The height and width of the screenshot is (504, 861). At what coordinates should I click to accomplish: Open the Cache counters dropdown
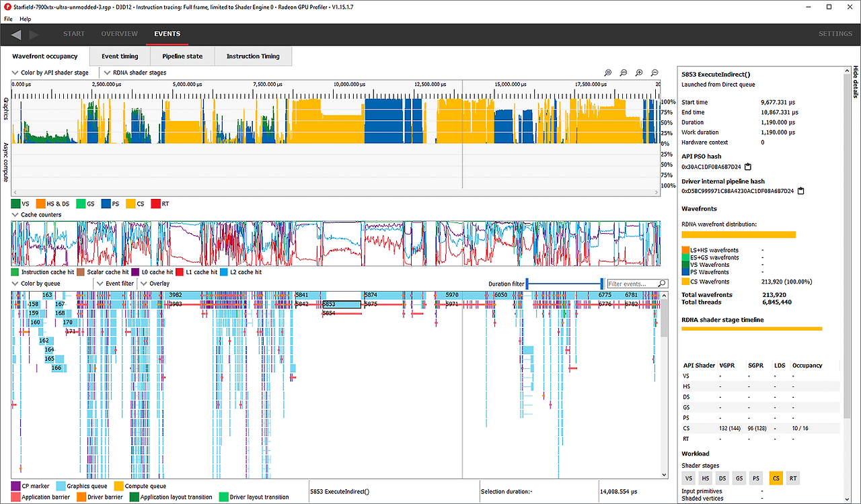[37, 215]
